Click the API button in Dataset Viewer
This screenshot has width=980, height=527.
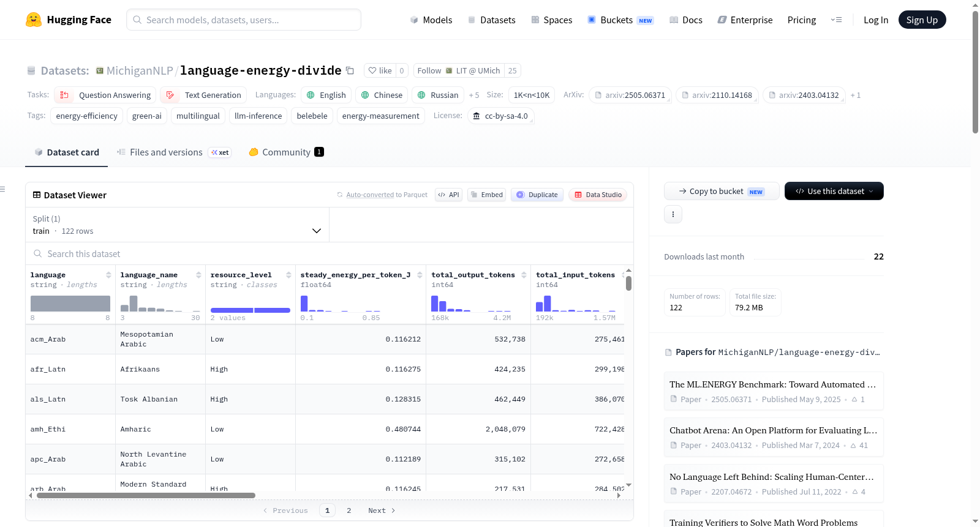coord(449,195)
